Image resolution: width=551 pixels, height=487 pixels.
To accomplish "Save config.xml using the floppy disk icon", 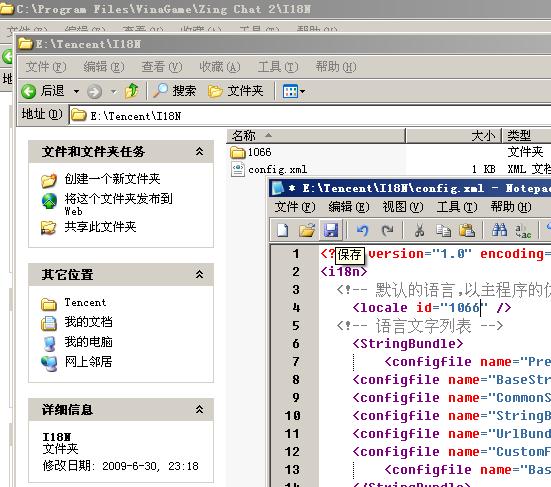I will 331,230.
